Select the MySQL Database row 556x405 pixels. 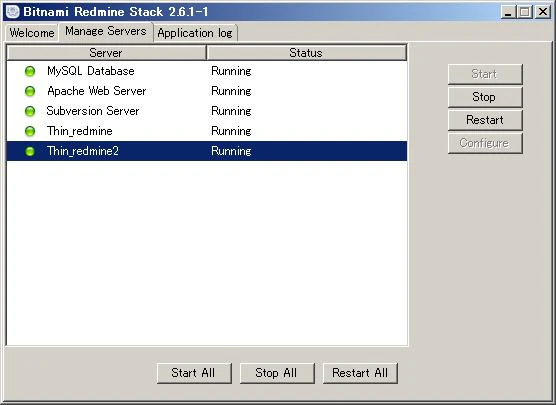click(207, 71)
